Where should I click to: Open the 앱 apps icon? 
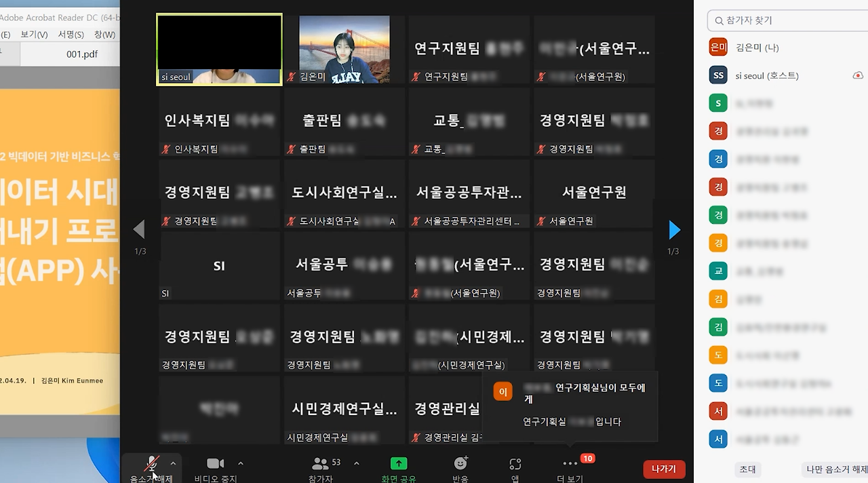515,464
